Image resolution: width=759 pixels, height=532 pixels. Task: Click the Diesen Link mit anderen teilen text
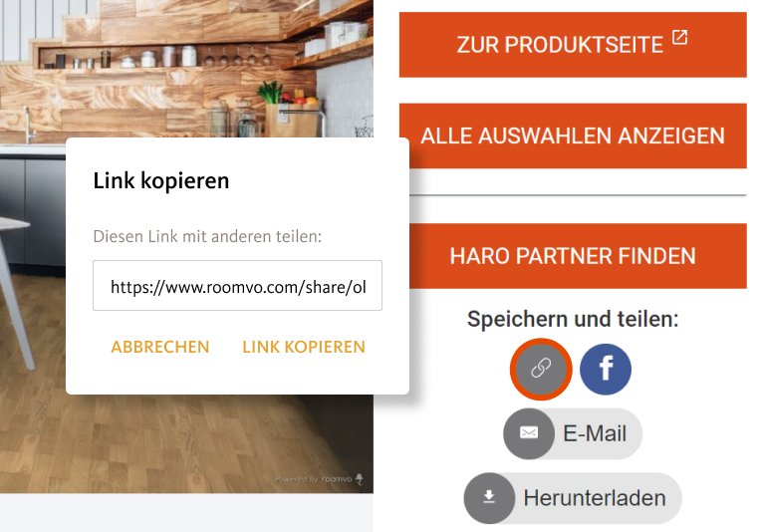tap(207, 236)
